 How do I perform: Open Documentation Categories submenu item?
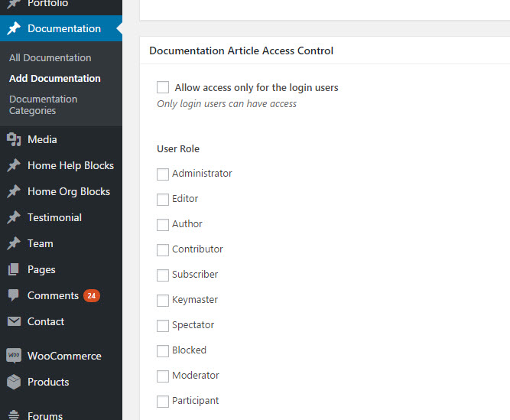tap(44, 105)
